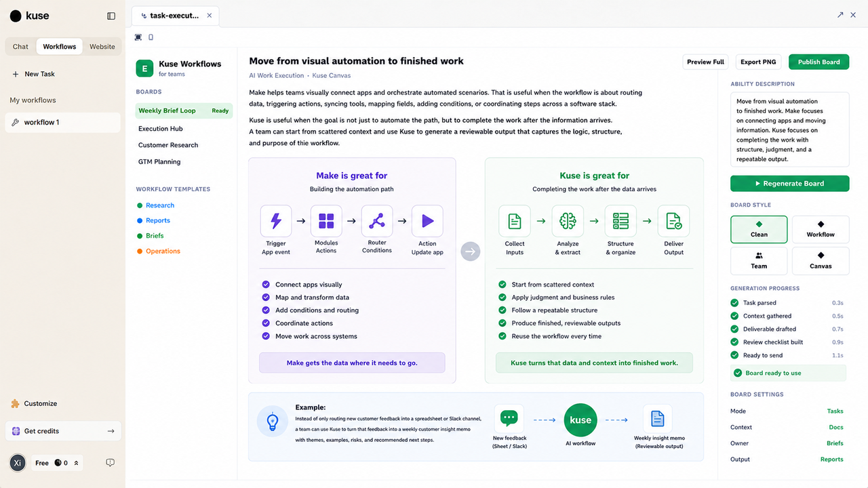Click the Modules Actions grid icon
Screen dimensions: 868x488
pos(326,221)
